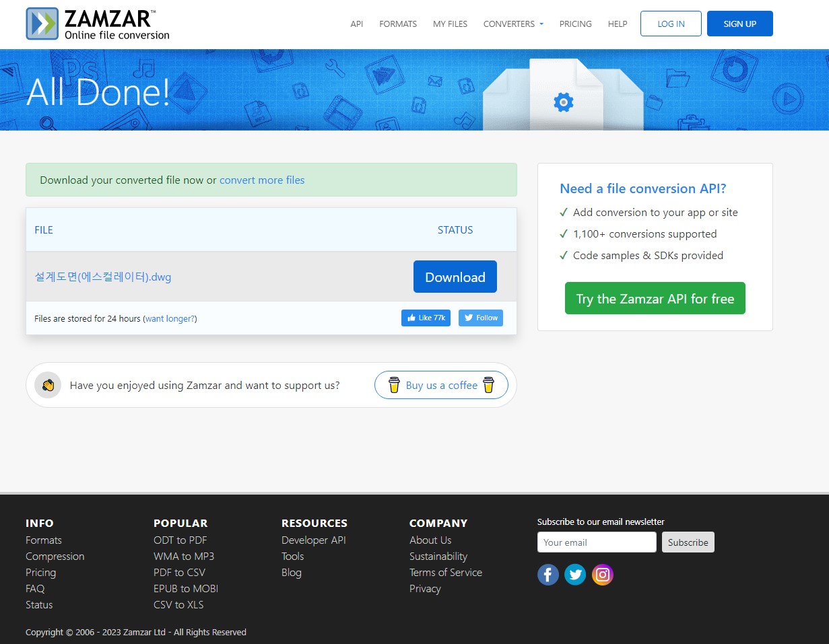Open Twitter icon in footer
Viewport: 829px width, 644px height.
tap(575, 574)
